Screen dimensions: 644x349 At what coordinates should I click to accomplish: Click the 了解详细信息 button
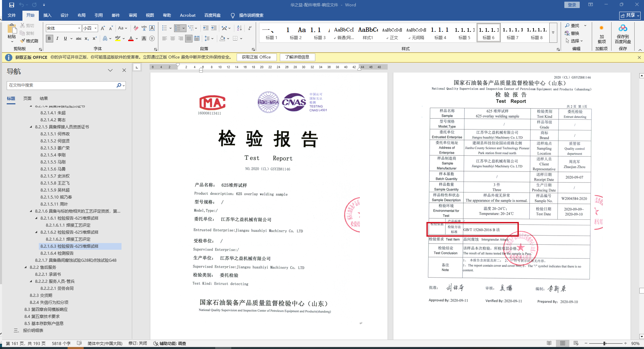coord(298,57)
